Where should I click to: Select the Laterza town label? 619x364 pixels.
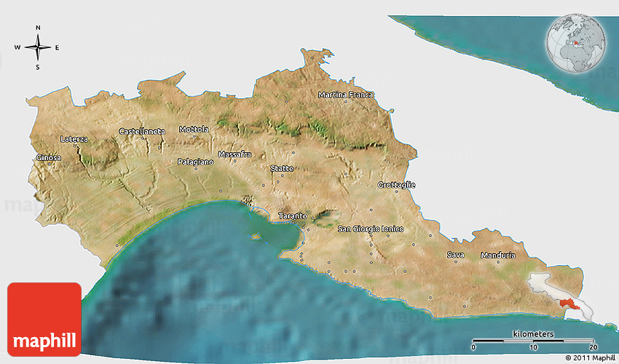coord(74,138)
